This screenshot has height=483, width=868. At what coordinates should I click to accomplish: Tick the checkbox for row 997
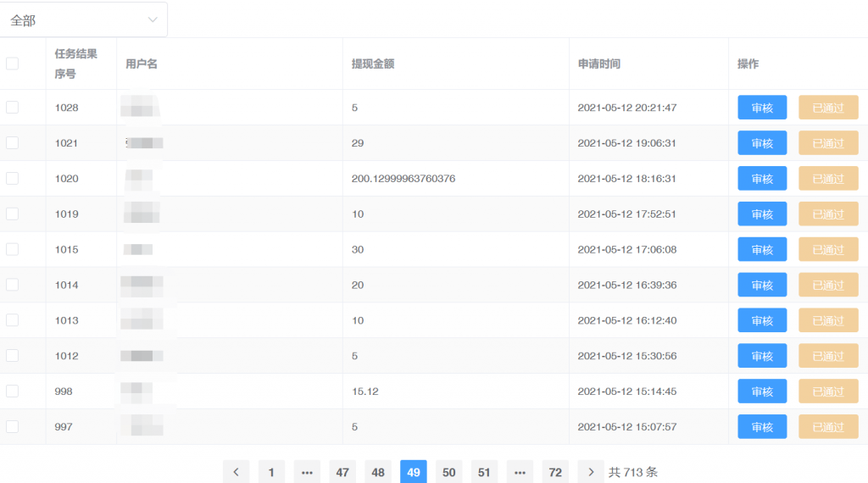click(12, 427)
